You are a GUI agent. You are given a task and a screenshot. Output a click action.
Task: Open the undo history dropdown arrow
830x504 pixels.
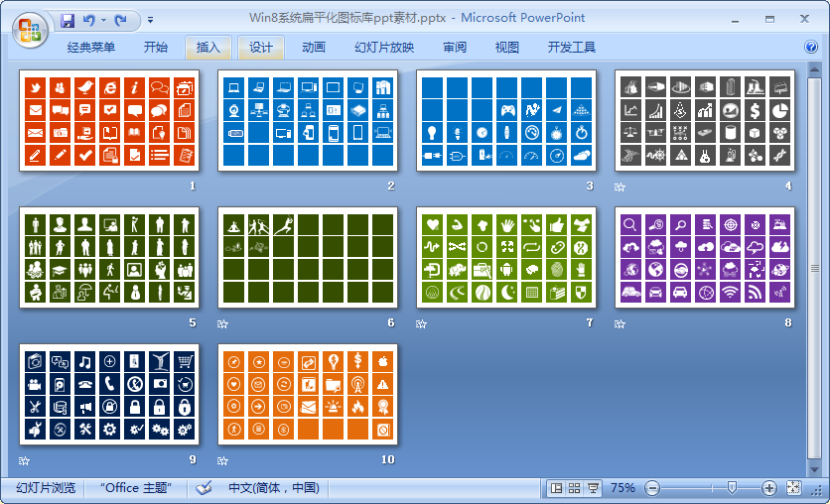pos(103,20)
